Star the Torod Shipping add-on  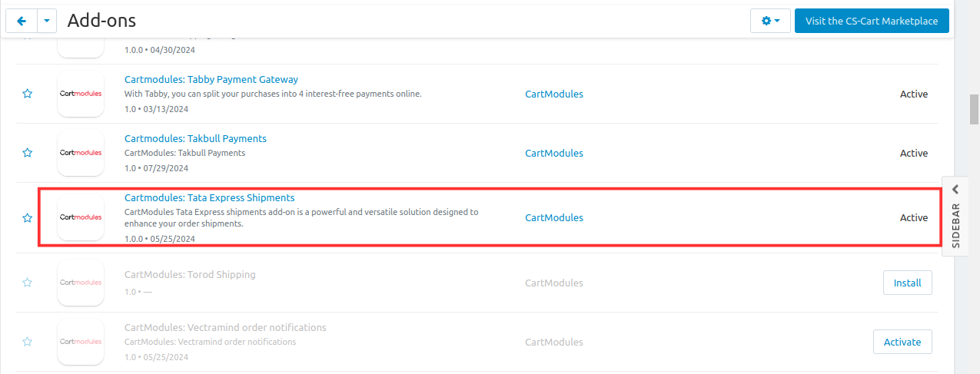(x=28, y=283)
